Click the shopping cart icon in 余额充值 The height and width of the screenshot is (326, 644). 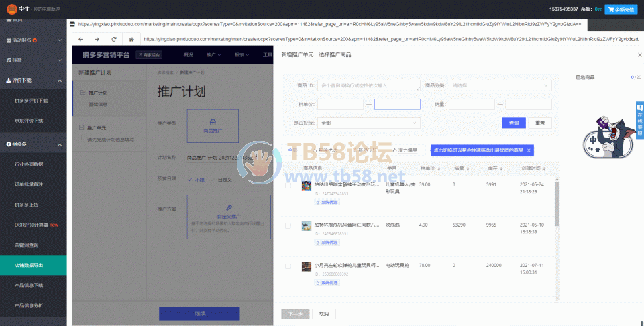pyautogui.click(x=611, y=9)
